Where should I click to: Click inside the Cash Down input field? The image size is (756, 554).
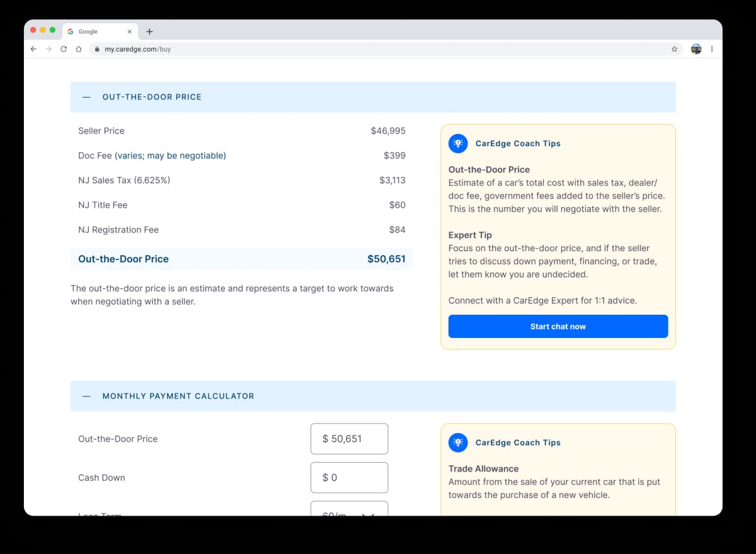(x=349, y=477)
